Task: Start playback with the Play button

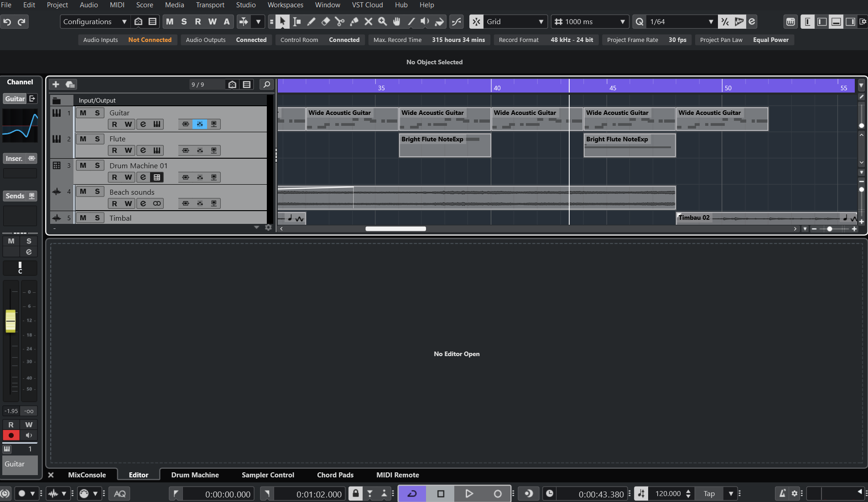Action: [x=469, y=493]
